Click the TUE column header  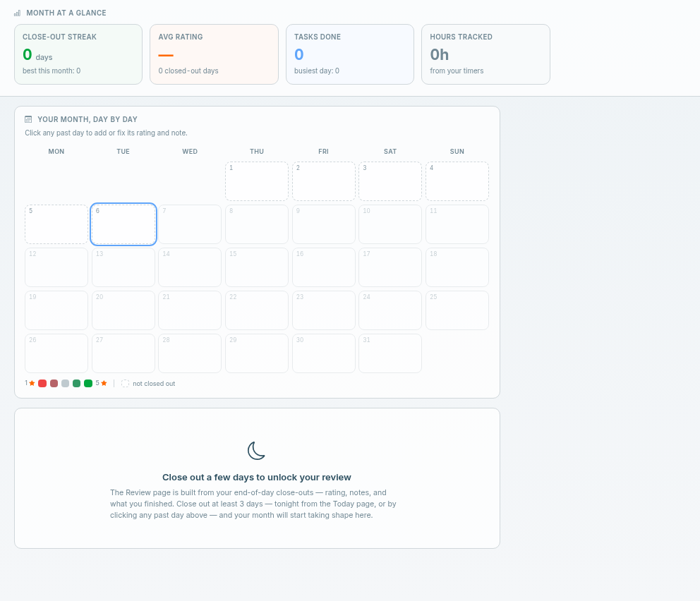tap(123, 151)
